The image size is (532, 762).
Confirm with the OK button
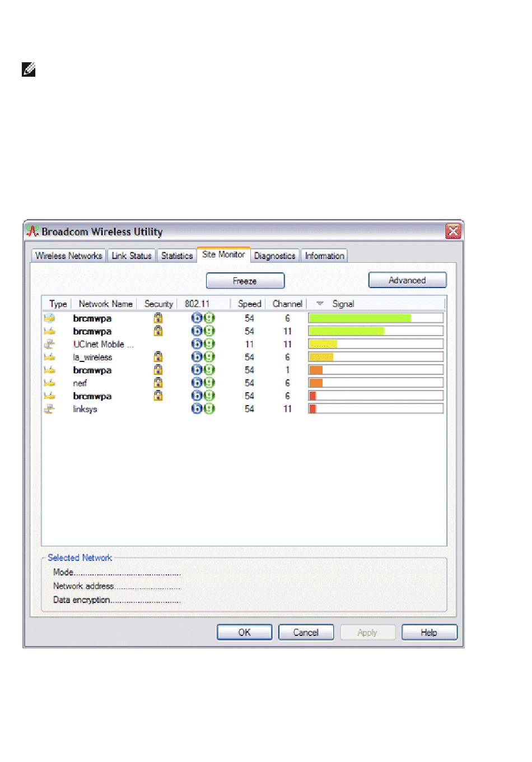point(245,632)
